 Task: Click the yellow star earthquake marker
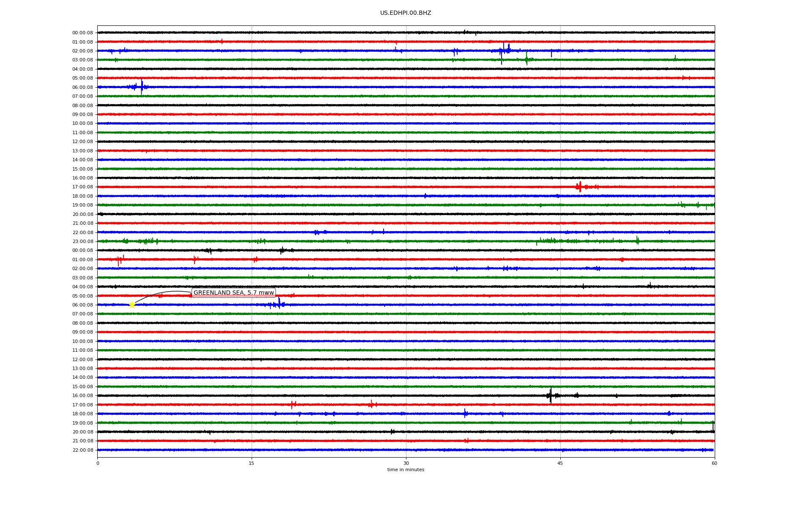(132, 305)
